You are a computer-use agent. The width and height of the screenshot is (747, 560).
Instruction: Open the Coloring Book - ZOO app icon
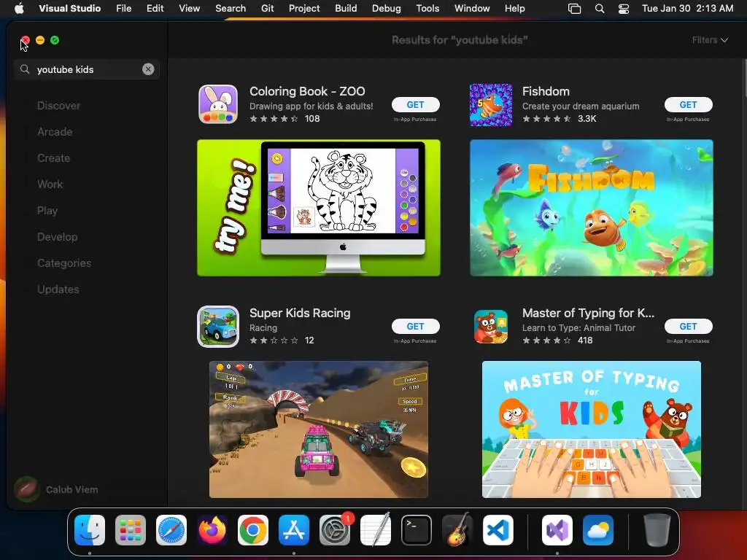(218, 104)
